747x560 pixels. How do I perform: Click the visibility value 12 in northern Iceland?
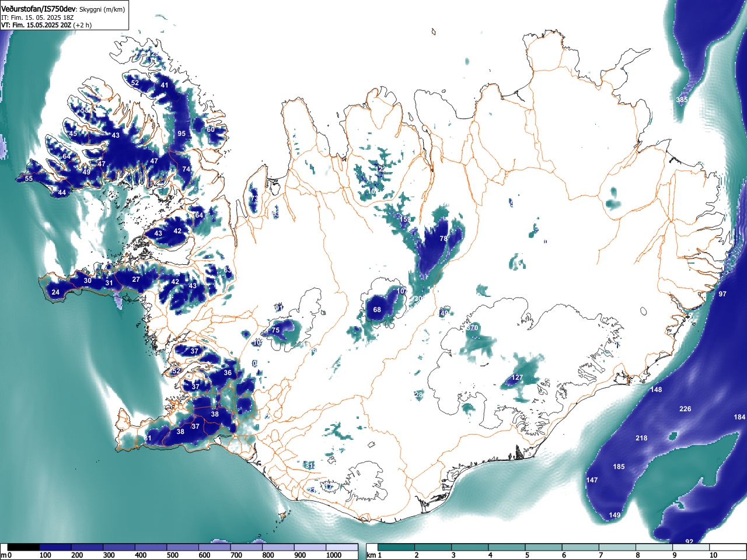(x=380, y=169)
